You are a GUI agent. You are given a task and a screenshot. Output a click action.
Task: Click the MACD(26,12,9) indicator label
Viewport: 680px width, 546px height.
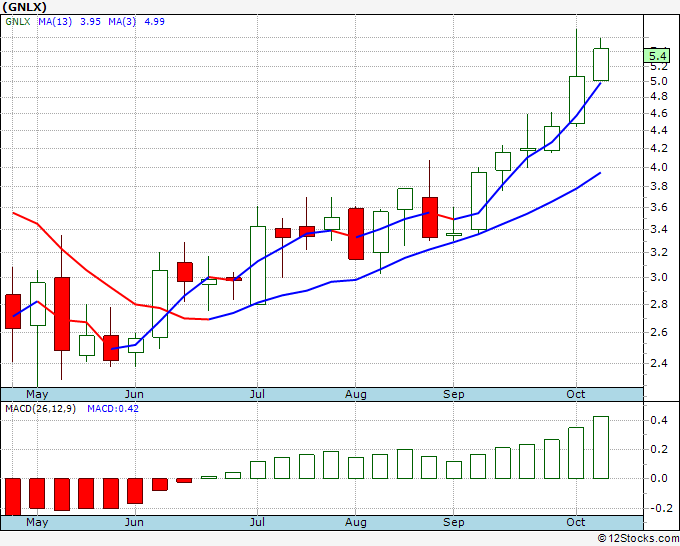click(40, 409)
